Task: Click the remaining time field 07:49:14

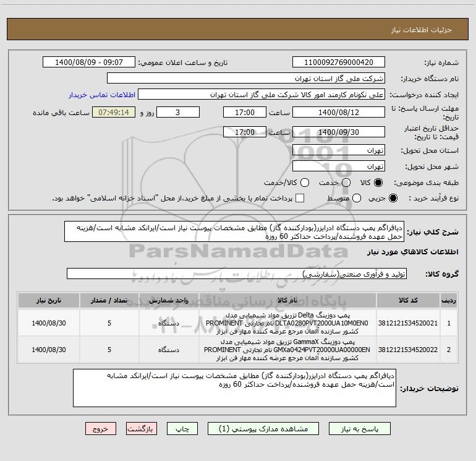Action: click(x=114, y=113)
